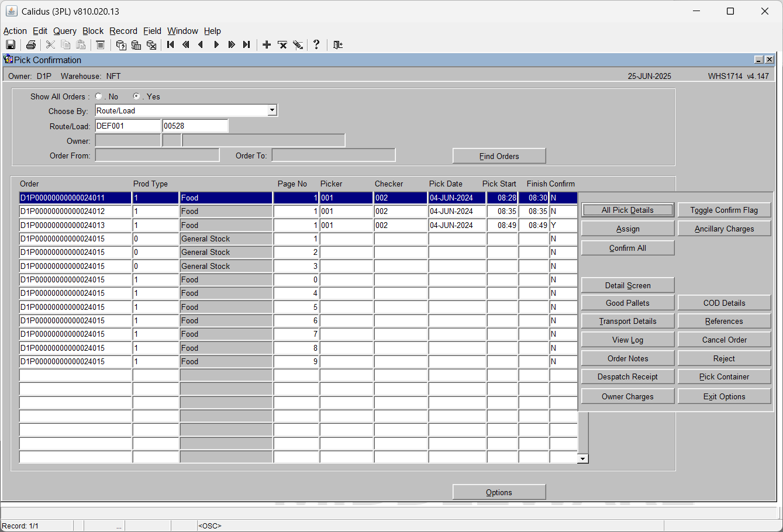Click the delete record icon
783x532 pixels.
(x=282, y=44)
